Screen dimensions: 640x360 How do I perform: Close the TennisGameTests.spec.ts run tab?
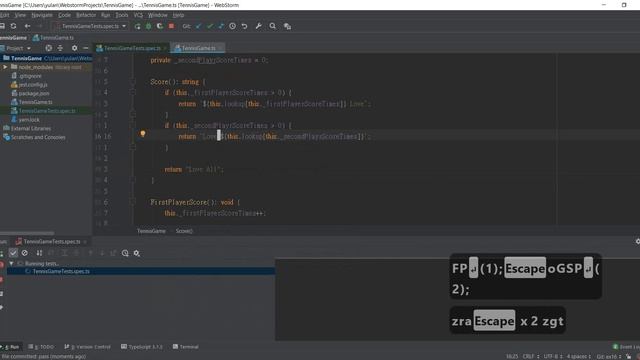(x=85, y=242)
